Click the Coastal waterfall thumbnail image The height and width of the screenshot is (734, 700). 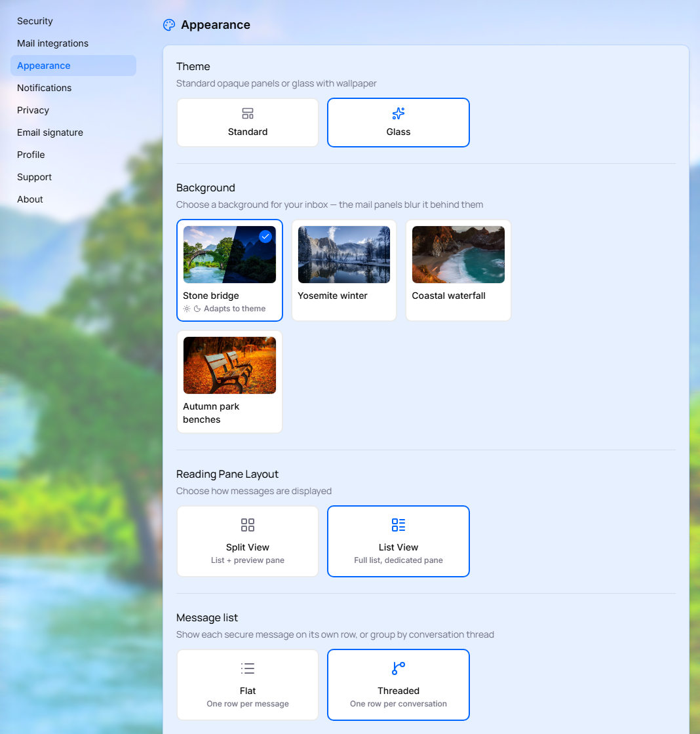458,255
